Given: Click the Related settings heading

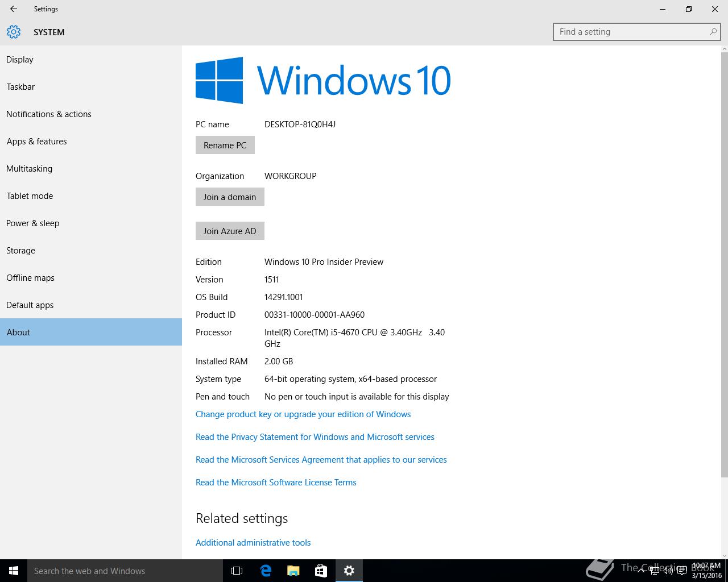Looking at the screenshot, I should (242, 518).
